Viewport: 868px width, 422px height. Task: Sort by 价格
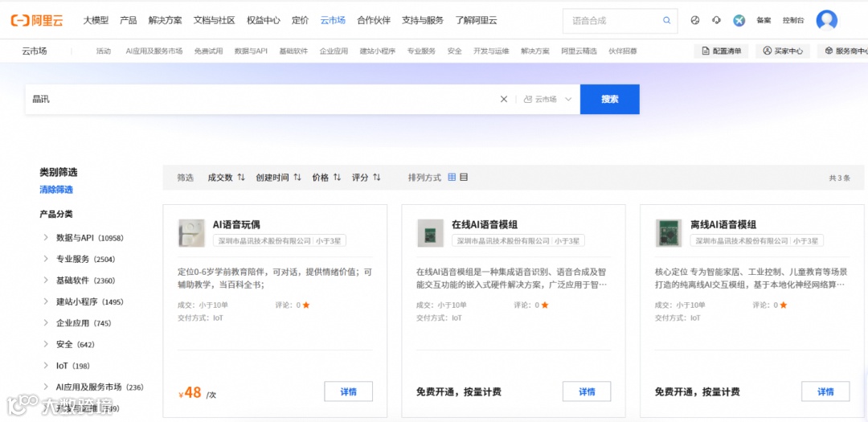pyautogui.click(x=326, y=178)
